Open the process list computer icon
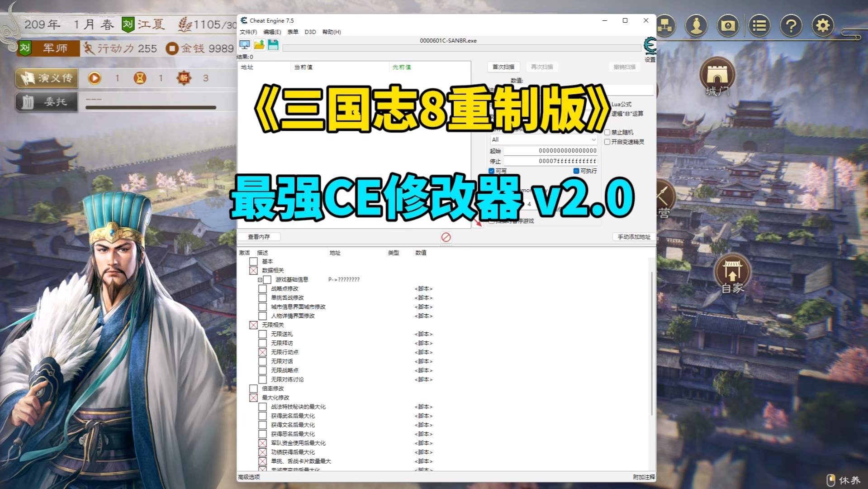Screen dimensions: 868x489 click(245, 45)
